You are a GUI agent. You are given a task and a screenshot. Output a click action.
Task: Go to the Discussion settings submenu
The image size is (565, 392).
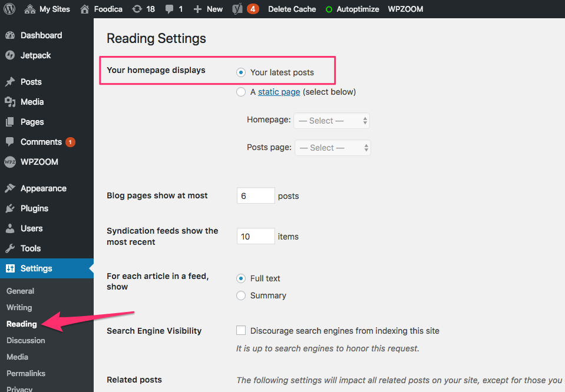click(x=25, y=340)
